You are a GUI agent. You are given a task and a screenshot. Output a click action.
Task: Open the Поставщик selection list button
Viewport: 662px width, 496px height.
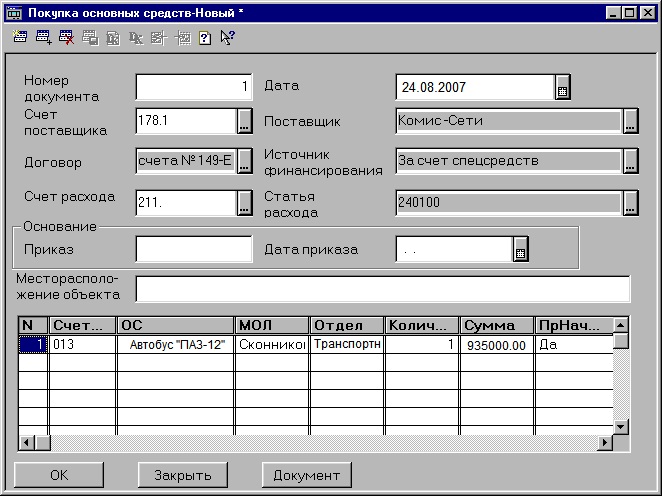pyautogui.click(x=630, y=122)
